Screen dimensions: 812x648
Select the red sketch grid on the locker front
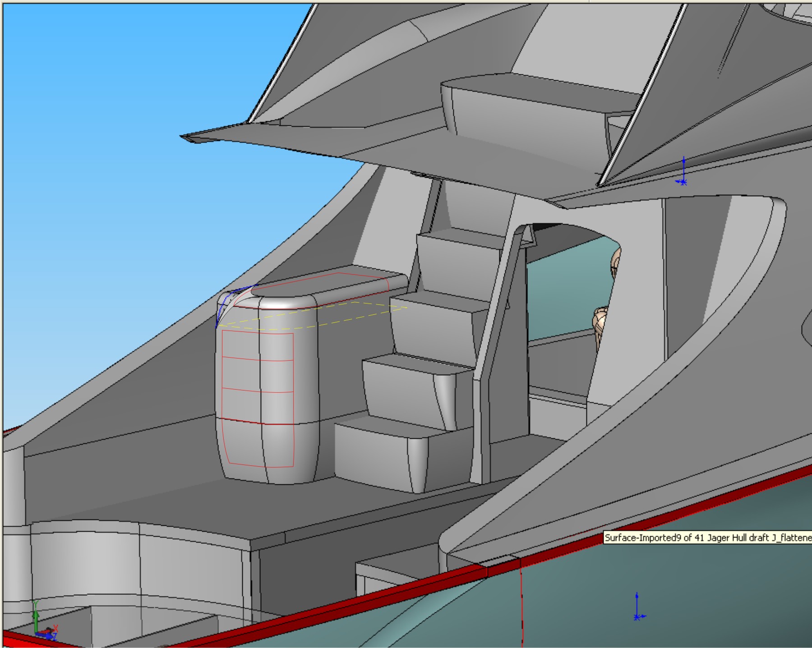pyautogui.click(x=258, y=374)
